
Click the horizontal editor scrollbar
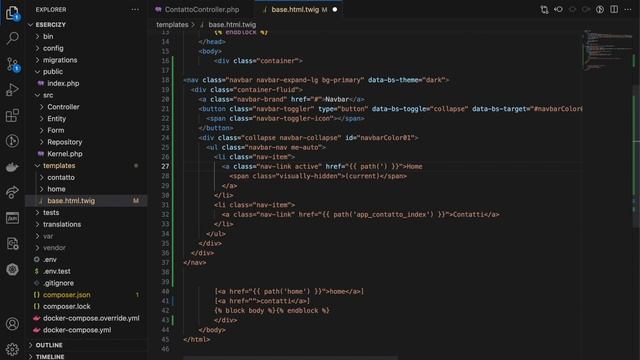[x=290, y=358]
